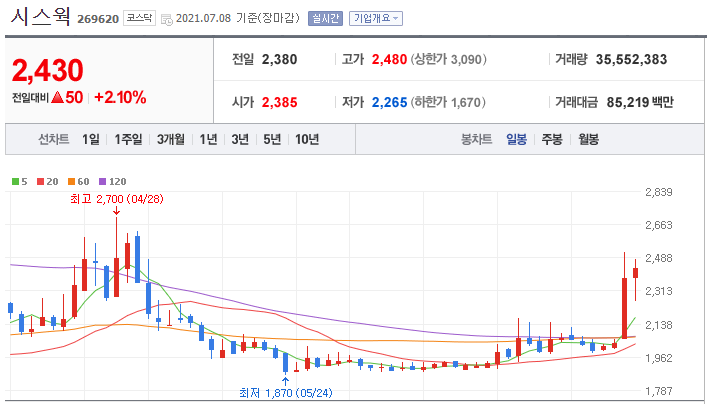Click the 최저 1,870 (05/24) chart annotation
The width and height of the screenshot is (707, 404).
coord(286,393)
